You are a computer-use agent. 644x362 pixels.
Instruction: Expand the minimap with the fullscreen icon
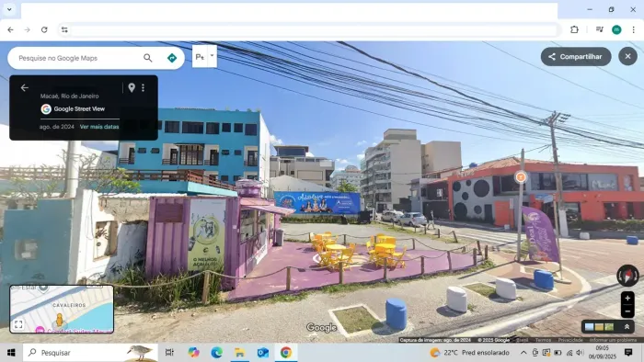(x=18, y=324)
